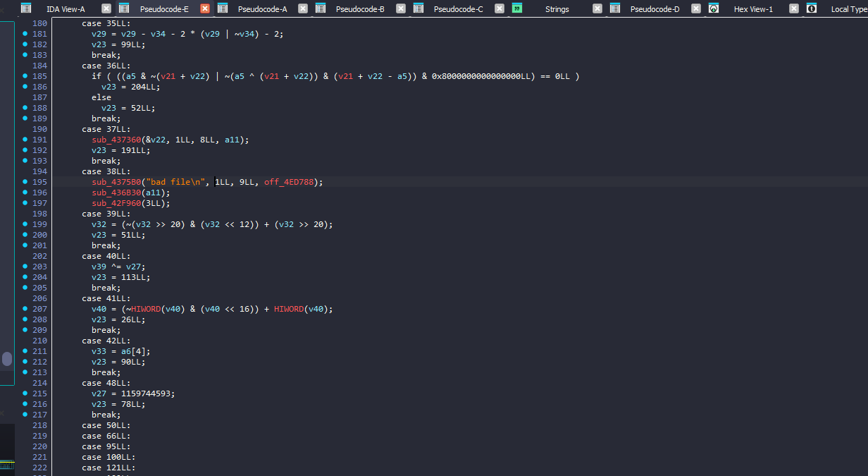Viewport: 868px width, 476px height.
Task: Click the green Strings tab icon
Action: tap(517, 8)
